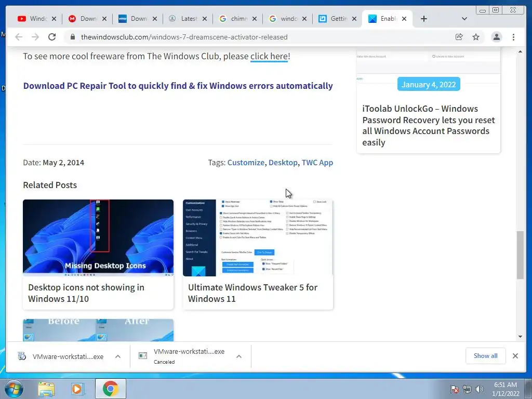Click the padlock site info icon
This screenshot has width=532, height=399.
(x=73, y=37)
